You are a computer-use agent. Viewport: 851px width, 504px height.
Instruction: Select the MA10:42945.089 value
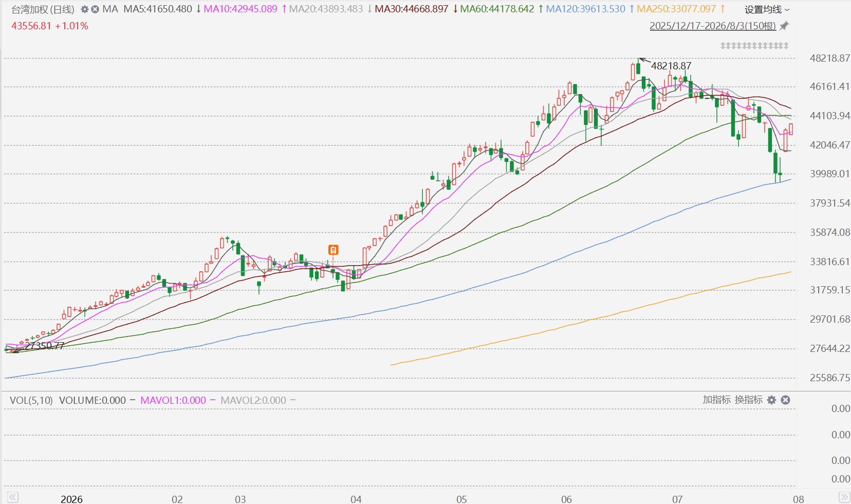pos(240,9)
